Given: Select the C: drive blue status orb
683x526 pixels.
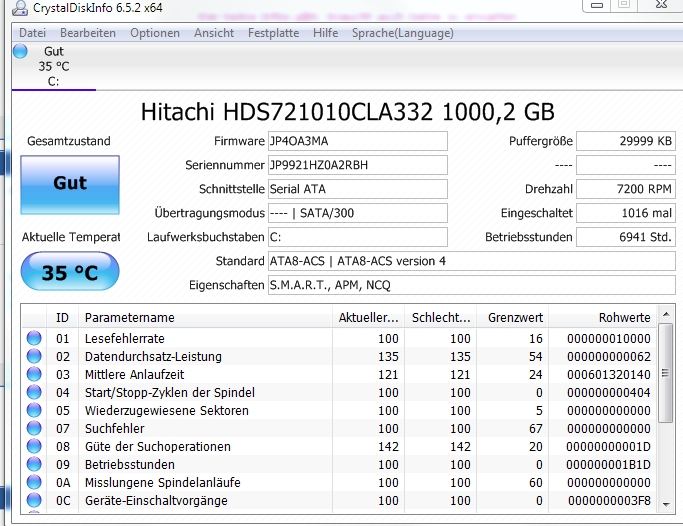Looking at the screenshot, I should click(20, 51).
